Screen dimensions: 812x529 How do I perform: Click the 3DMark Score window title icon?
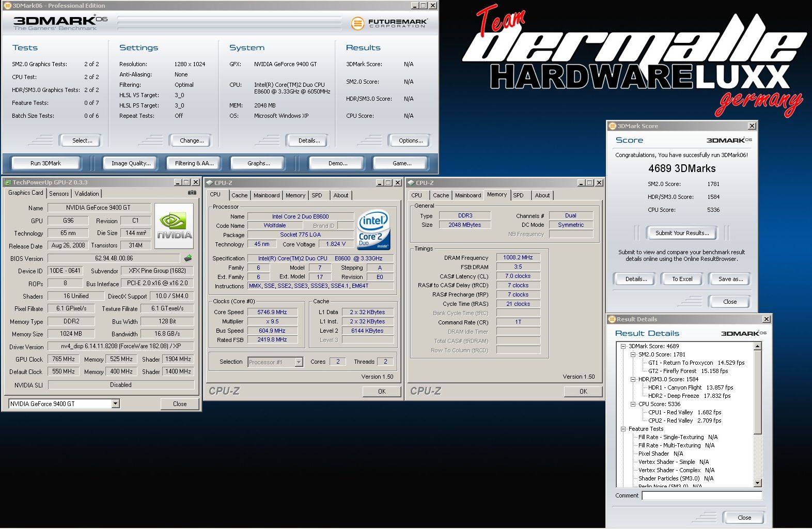tap(613, 126)
